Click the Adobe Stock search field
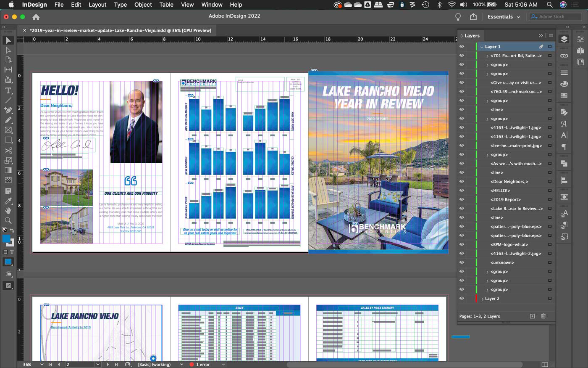This screenshot has width=588, height=368. pyautogui.click(x=555, y=17)
